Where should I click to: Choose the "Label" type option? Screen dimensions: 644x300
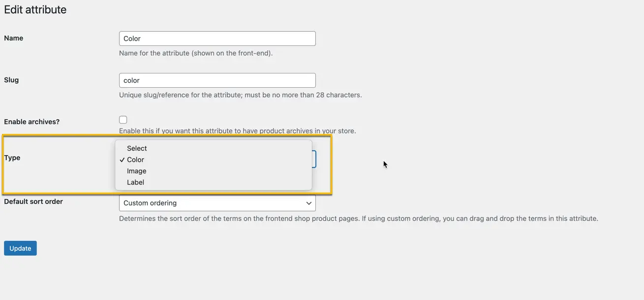tap(135, 182)
